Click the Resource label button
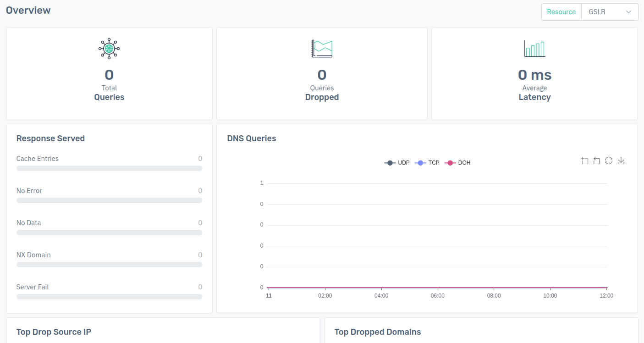644x343 pixels. [561, 12]
